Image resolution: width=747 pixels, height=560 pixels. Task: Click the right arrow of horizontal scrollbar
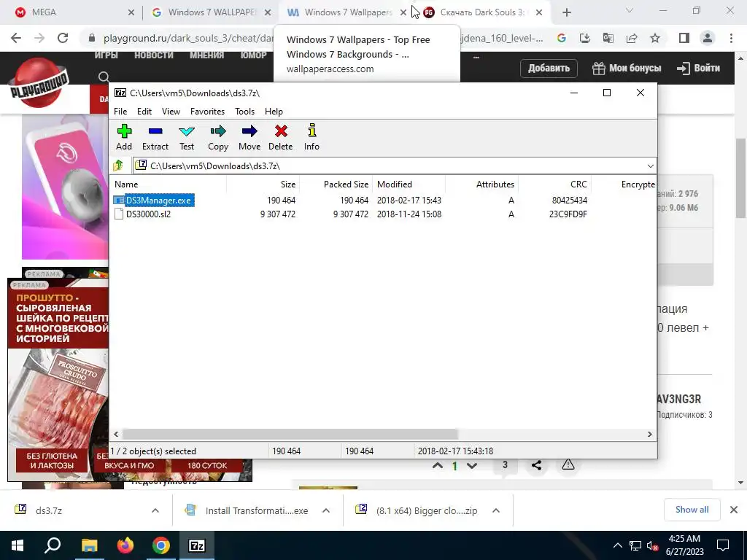click(649, 435)
